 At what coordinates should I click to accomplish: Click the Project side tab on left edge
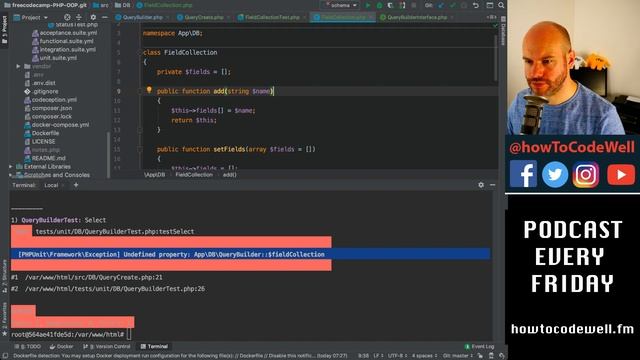4,30
